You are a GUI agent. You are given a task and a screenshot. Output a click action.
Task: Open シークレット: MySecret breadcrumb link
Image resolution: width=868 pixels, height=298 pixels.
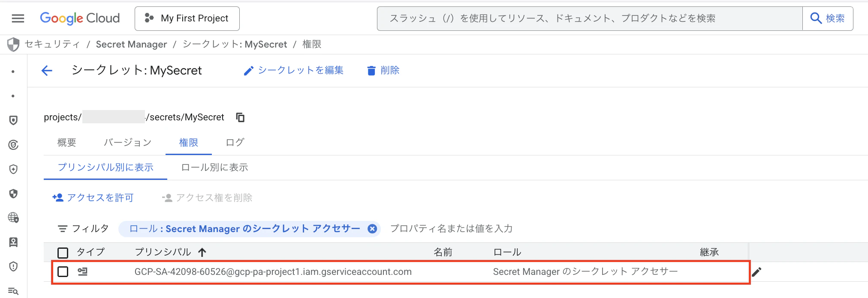coord(235,44)
